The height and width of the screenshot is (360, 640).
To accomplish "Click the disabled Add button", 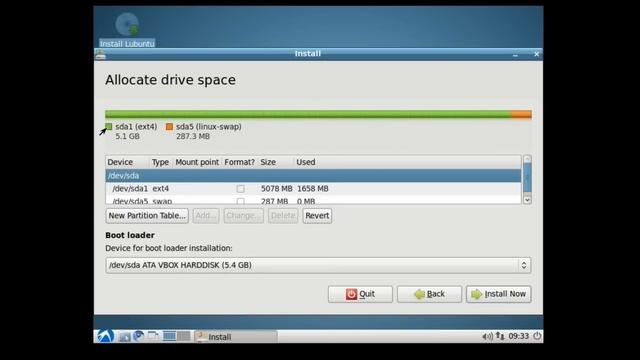I will [206, 216].
